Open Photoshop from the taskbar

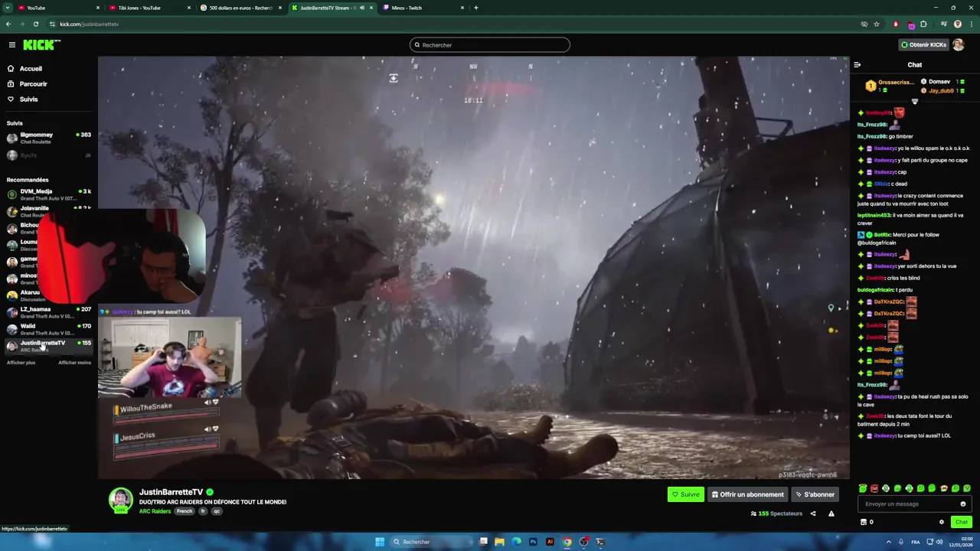click(534, 542)
